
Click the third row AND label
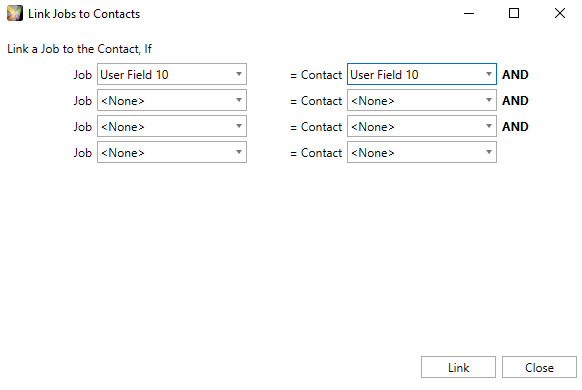(x=515, y=127)
